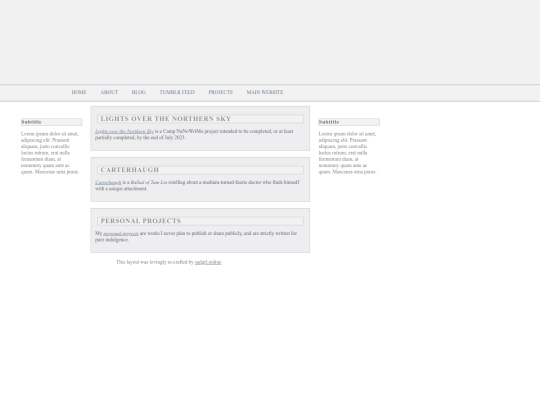Visit the TUMBLR FEED page
This screenshot has height=405, width=540.
[x=177, y=92]
